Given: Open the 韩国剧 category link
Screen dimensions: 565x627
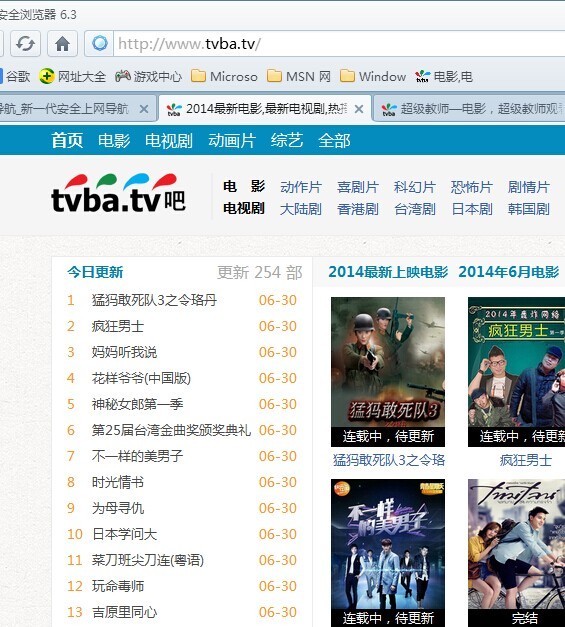Looking at the screenshot, I should click(x=529, y=209).
